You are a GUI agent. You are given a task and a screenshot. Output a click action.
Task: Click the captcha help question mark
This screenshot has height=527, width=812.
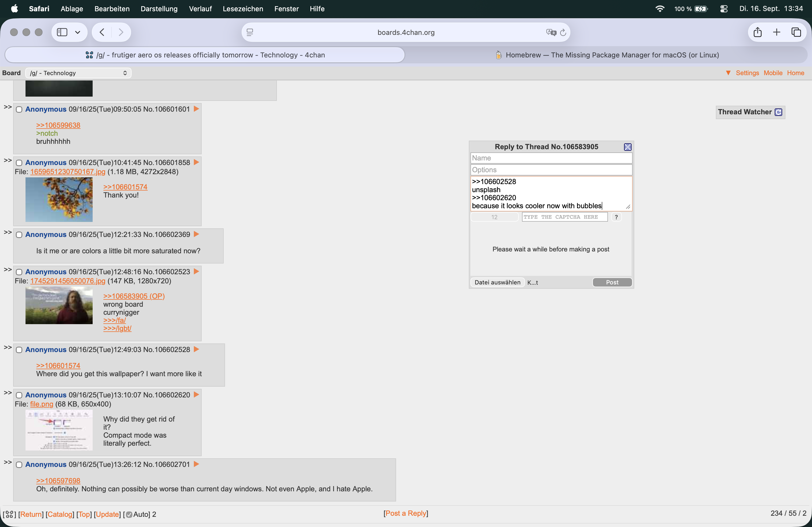[x=616, y=217]
